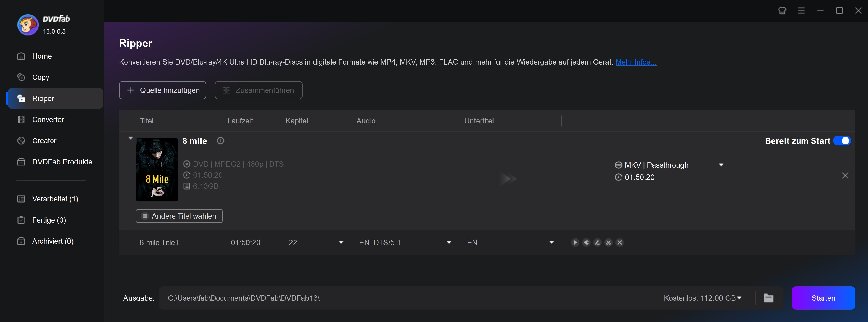Click Andere Titel wählen button
868x322 pixels.
tap(179, 216)
